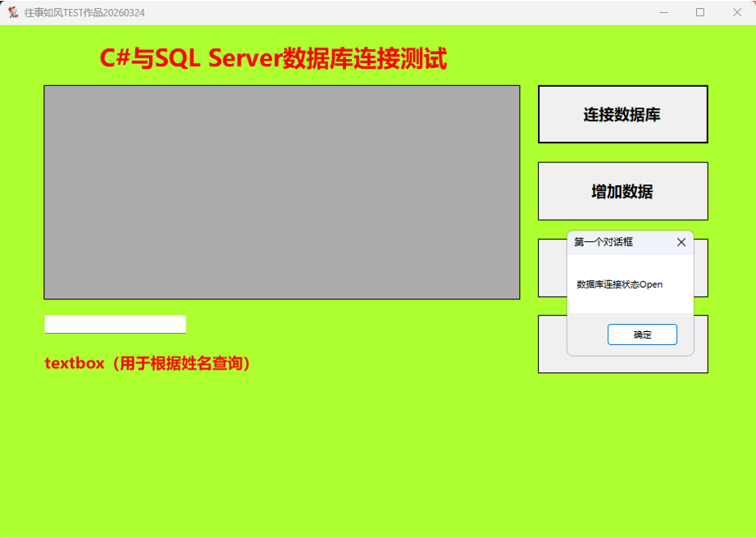Click the app icon in the title bar
The width and height of the screenshot is (756, 537).
[x=13, y=12]
